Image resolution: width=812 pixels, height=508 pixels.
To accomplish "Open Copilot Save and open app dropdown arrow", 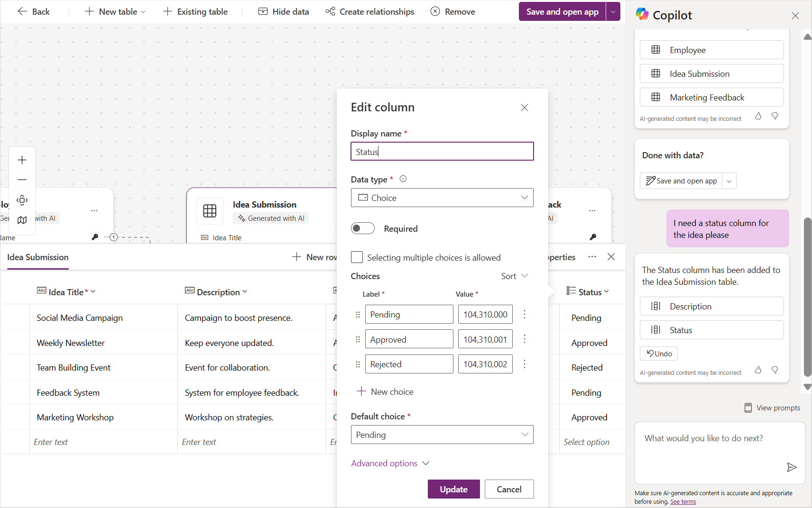I will click(729, 181).
